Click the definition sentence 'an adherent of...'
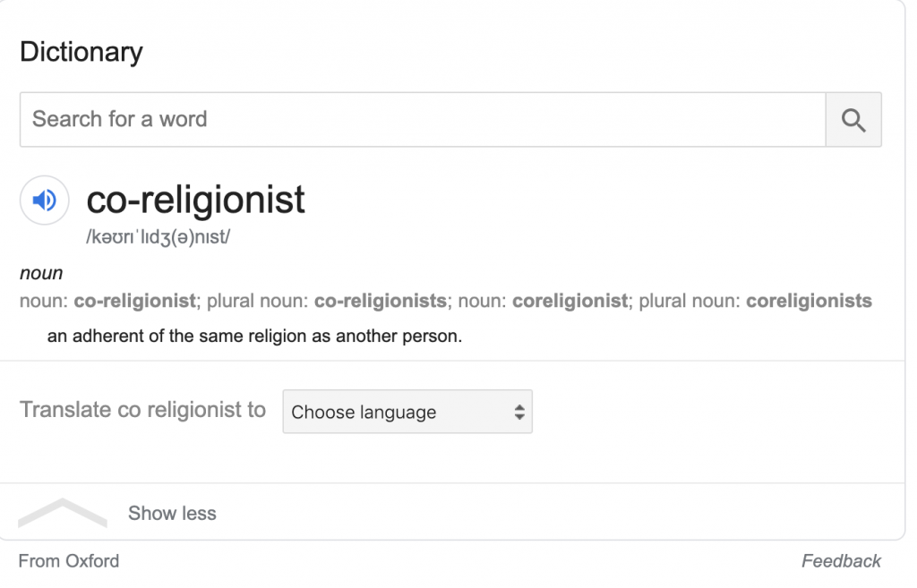The image size is (917, 588). pos(254,339)
